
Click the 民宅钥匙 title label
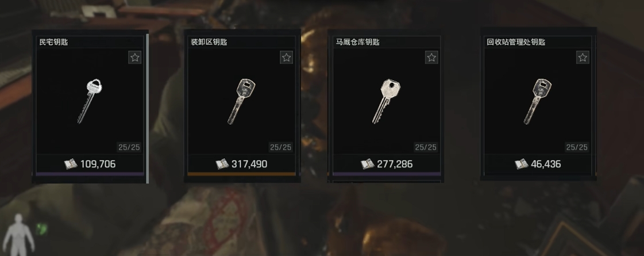coord(53,42)
